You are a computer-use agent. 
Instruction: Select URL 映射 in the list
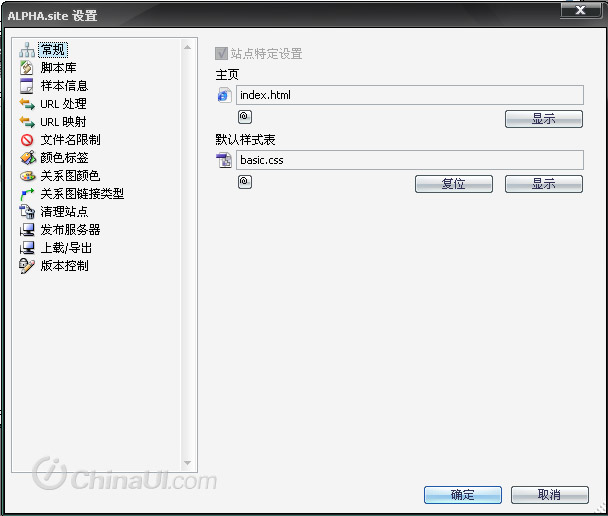click(x=63, y=122)
